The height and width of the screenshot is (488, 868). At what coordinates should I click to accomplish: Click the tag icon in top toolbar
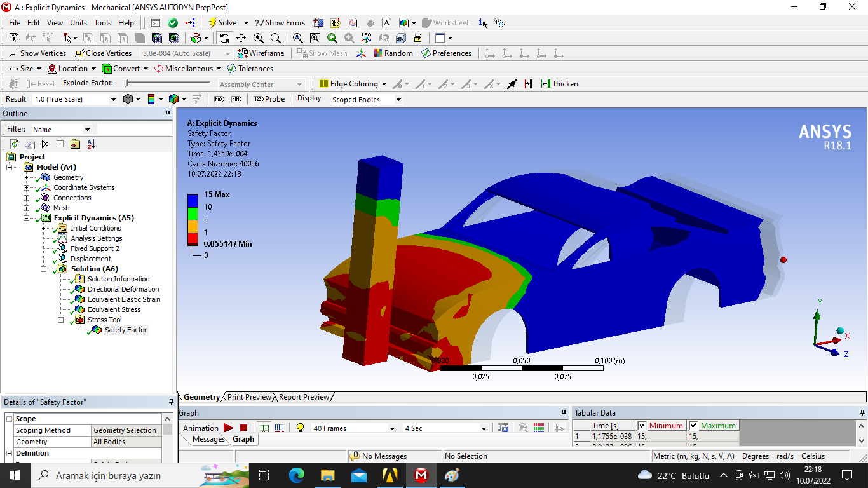click(499, 23)
